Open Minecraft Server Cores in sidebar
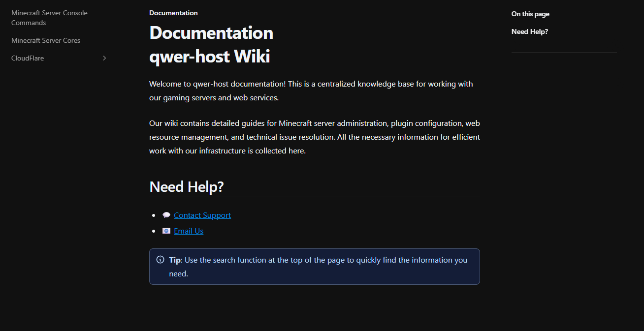 pyautogui.click(x=46, y=40)
